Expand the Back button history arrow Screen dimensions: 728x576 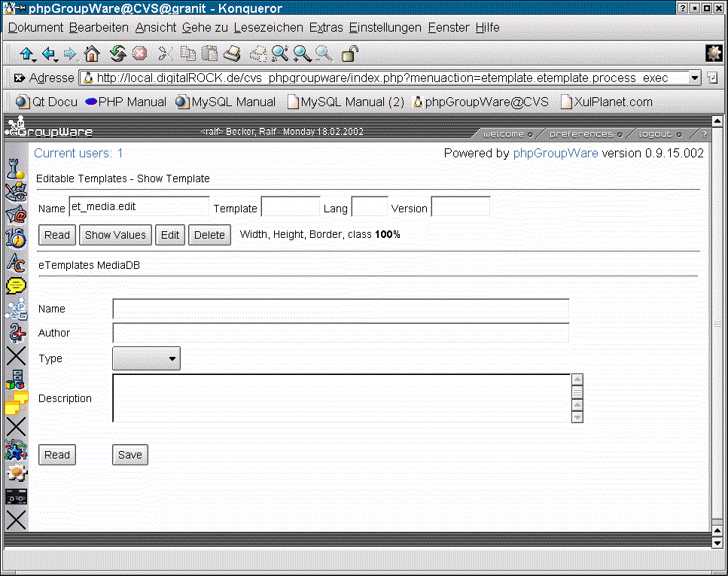tap(56, 60)
